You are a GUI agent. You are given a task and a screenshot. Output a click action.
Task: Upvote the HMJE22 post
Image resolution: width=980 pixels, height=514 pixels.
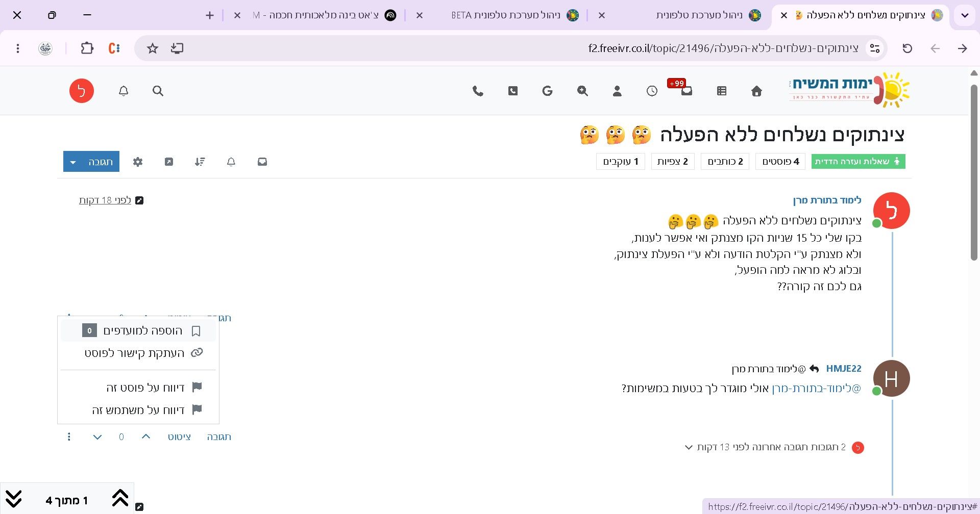click(x=146, y=436)
